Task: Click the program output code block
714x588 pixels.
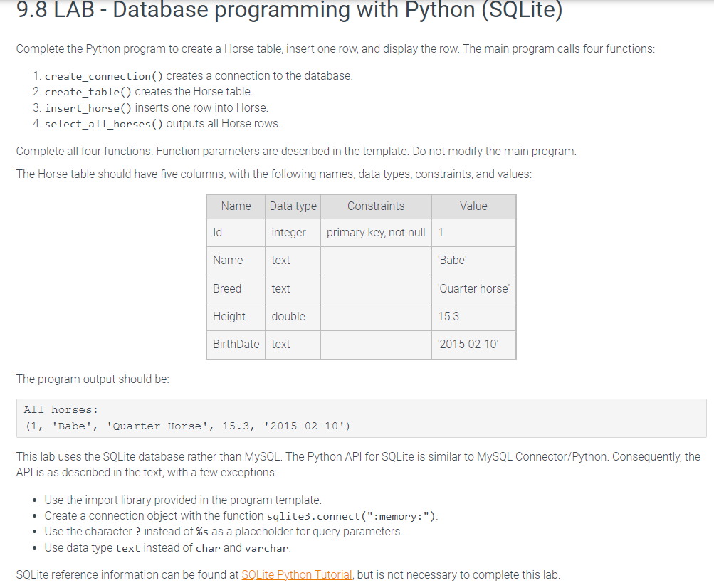Action: [356, 417]
